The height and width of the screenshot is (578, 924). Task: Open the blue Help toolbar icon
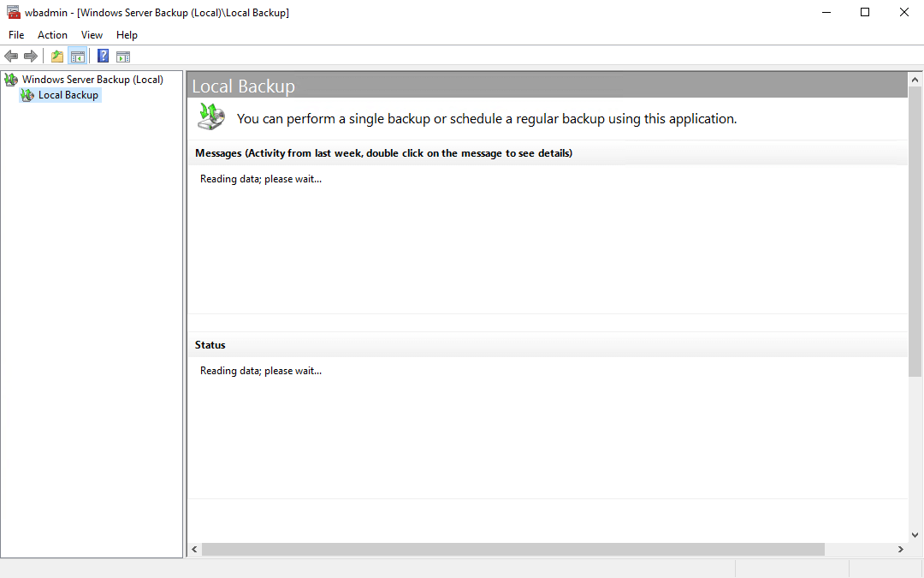coord(104,56)
